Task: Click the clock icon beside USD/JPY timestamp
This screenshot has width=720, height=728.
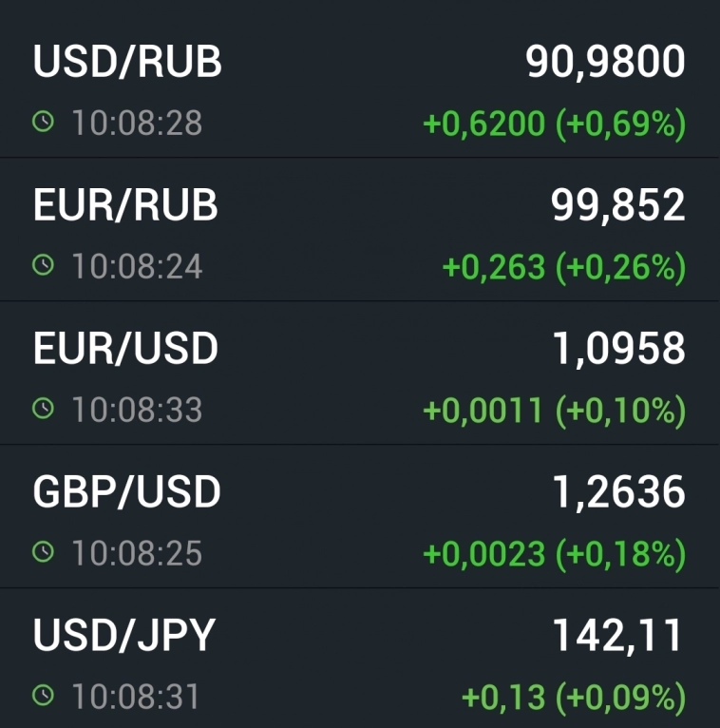Action: [43, 696]
